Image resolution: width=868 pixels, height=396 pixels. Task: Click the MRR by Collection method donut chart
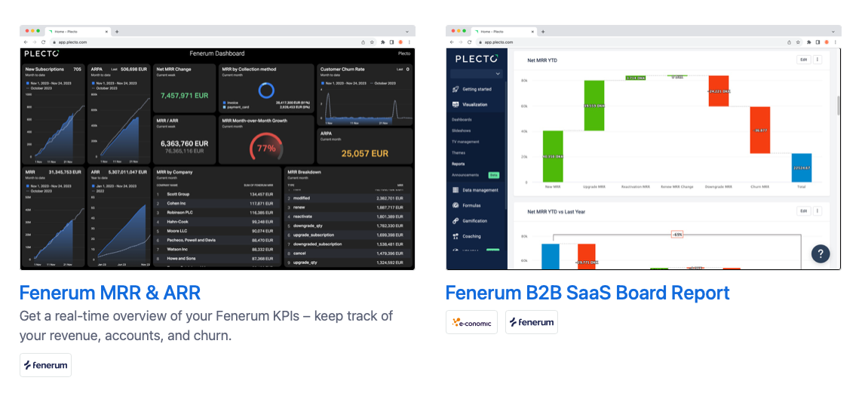pos(266,89)
